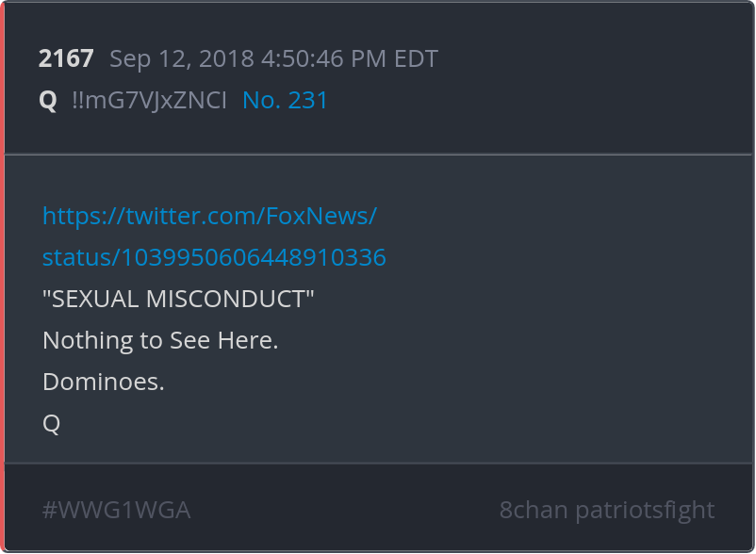
Task: Click the date Sep 12, 2018
Action: [x=182, y=58]
